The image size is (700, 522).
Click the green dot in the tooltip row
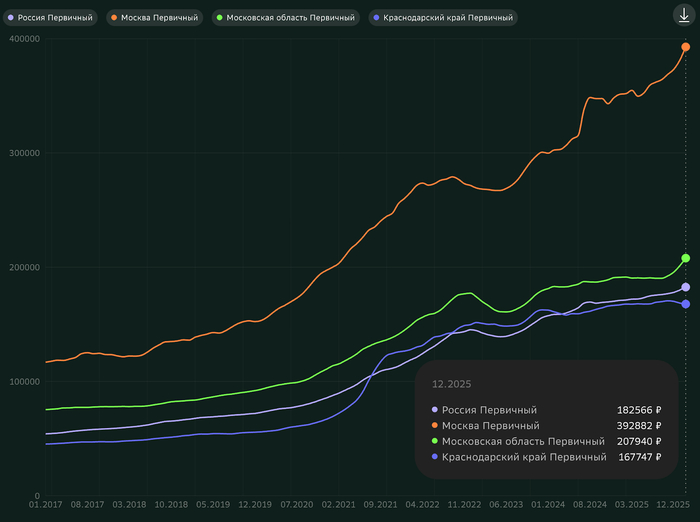434,441
